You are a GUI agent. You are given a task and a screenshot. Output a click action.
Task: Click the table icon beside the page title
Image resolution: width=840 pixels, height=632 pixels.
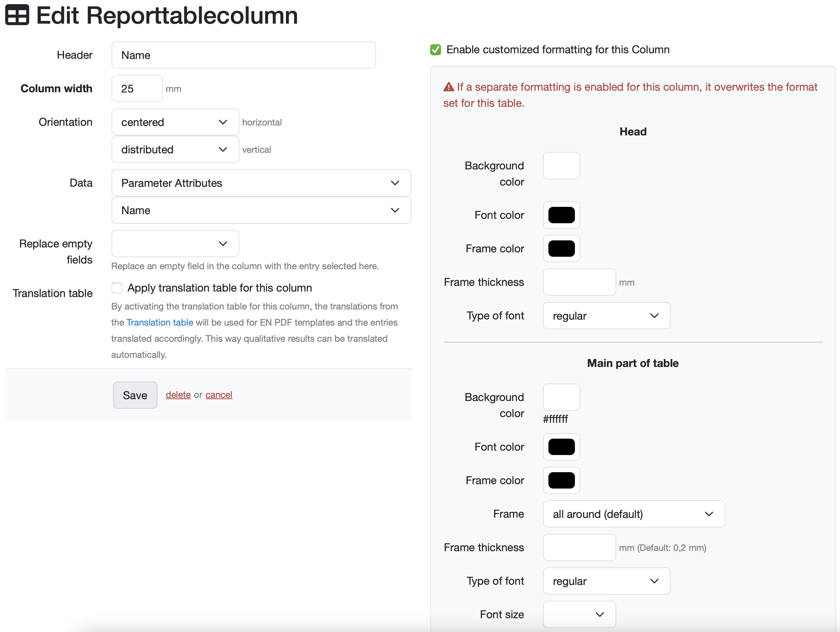click(17, 15)
